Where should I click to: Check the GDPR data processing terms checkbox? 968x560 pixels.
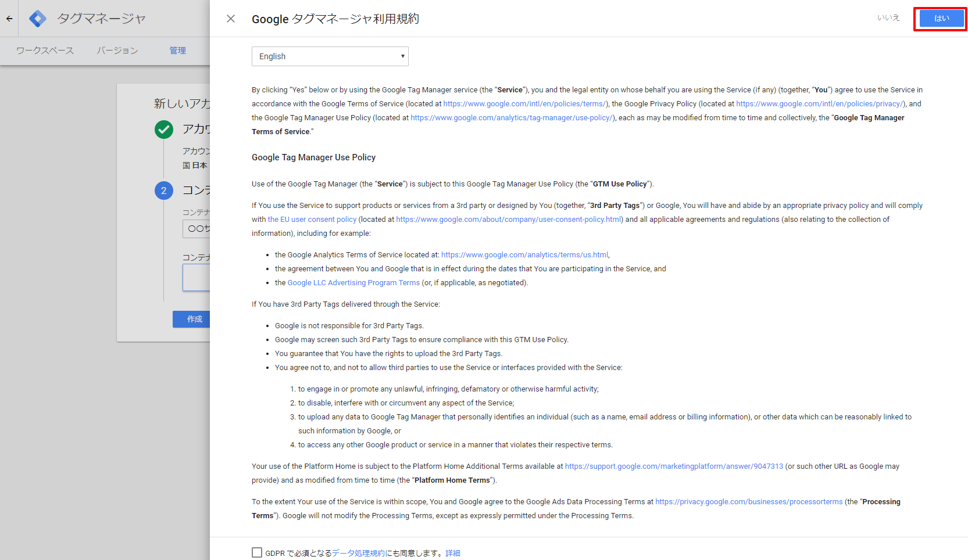(x=257, y=552)
